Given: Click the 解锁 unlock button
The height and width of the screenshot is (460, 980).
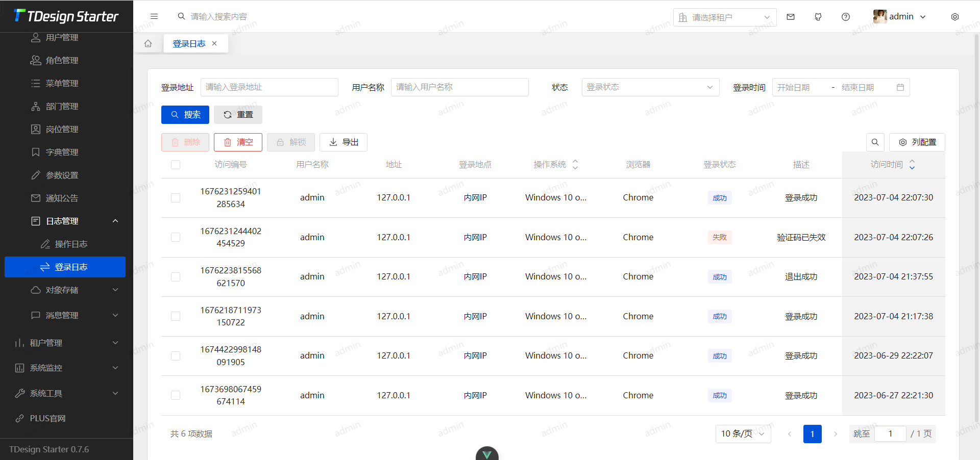Looking at the screenshot, I should (x=291, y=142).
